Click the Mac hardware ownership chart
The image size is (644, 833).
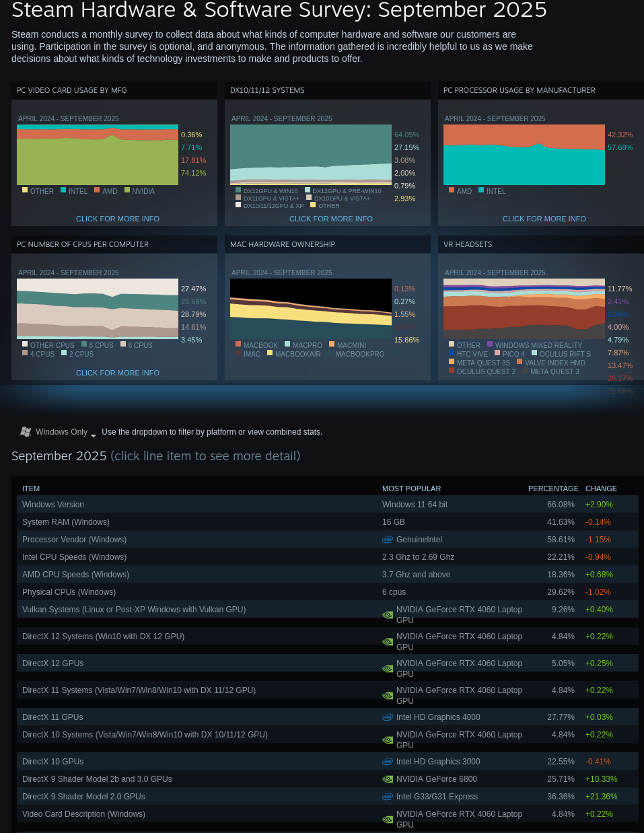pos(311,309)
